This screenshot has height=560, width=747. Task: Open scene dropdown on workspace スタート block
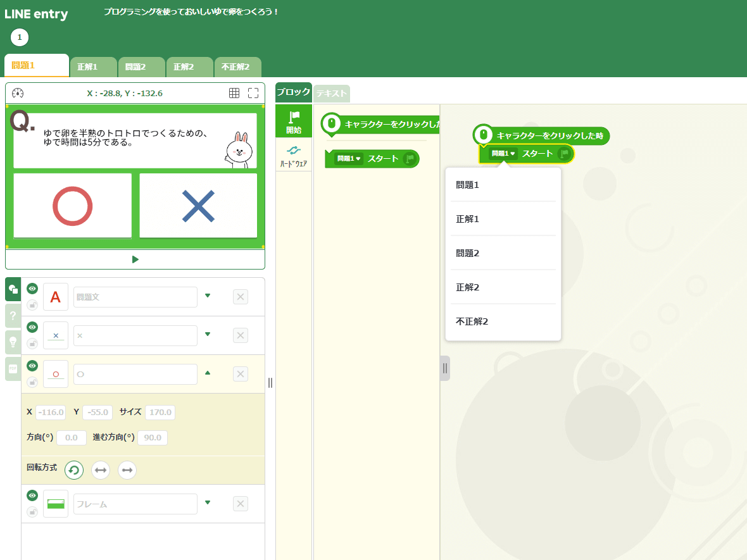point(503,153)
